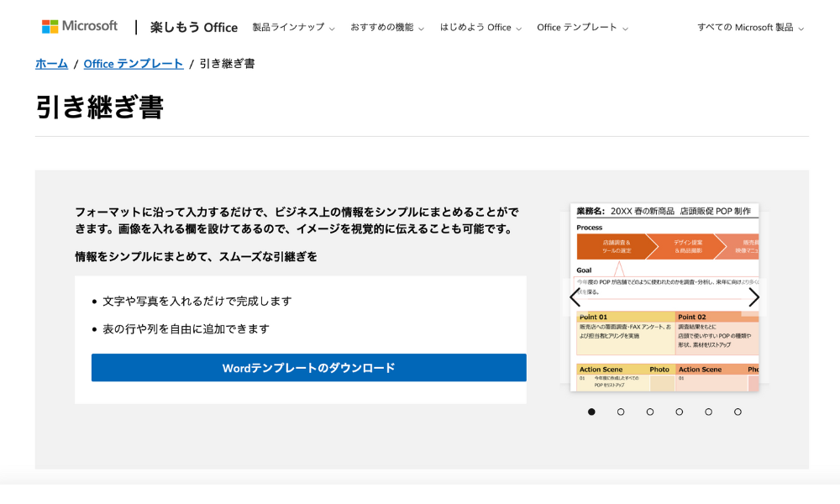Click the right carousel arrow
This screenshot has width=840, height=504.
tap(753, 297)
